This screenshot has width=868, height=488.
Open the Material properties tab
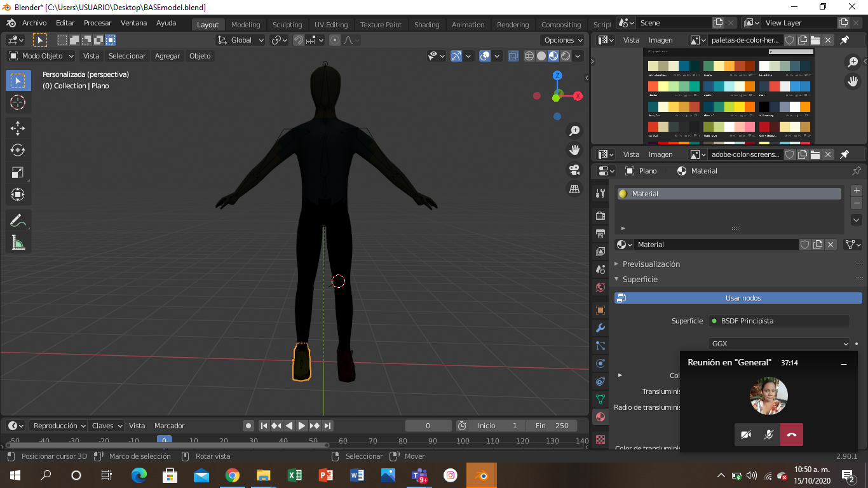click(600, 417)
